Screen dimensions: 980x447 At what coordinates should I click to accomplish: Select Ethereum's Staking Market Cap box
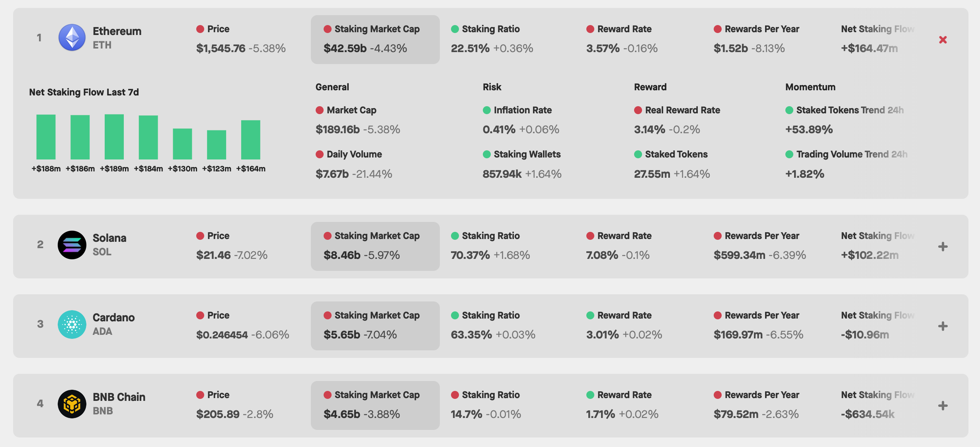point(375,39)
